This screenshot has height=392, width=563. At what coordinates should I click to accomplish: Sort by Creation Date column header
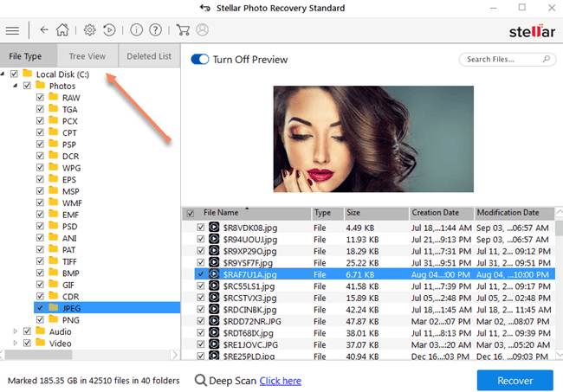point(441,213)
